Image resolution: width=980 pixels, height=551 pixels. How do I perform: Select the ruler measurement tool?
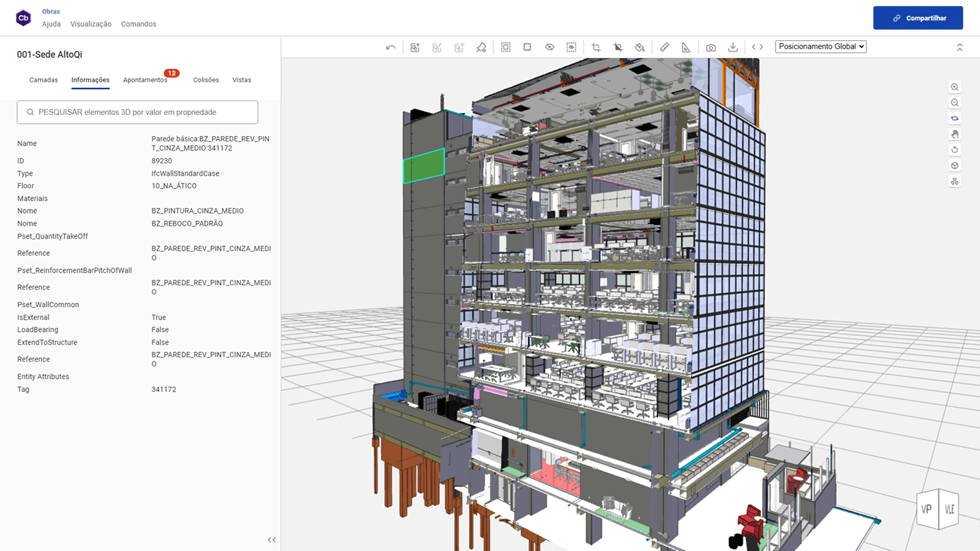point(664,47)
